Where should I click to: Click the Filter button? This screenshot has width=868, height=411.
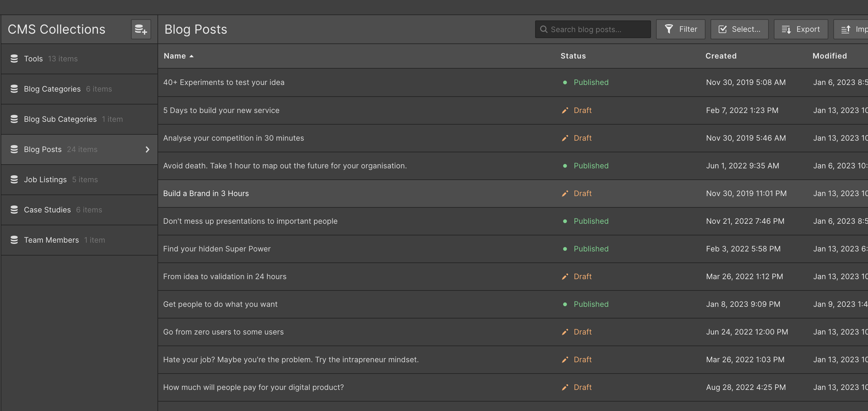click(x=680, y=29)
